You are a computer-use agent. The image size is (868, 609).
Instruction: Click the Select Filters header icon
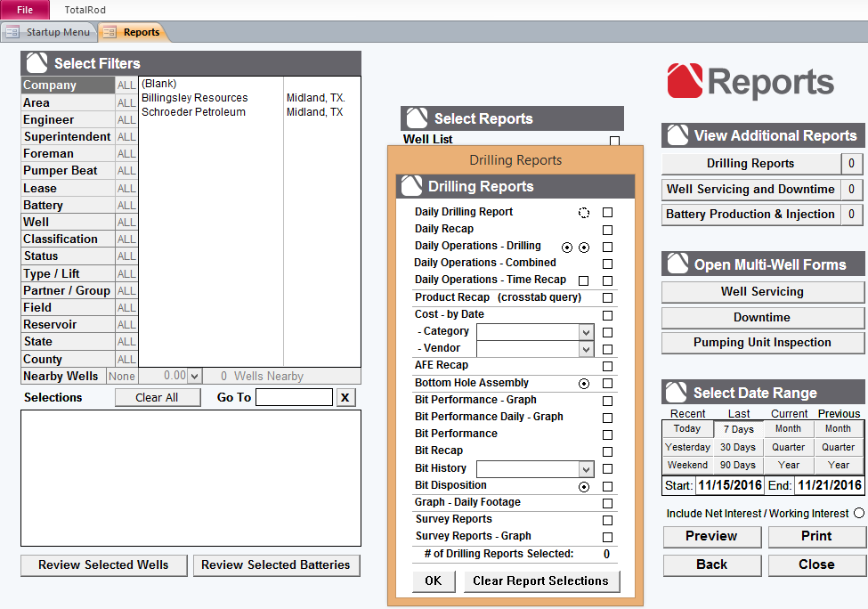(37, 63)
